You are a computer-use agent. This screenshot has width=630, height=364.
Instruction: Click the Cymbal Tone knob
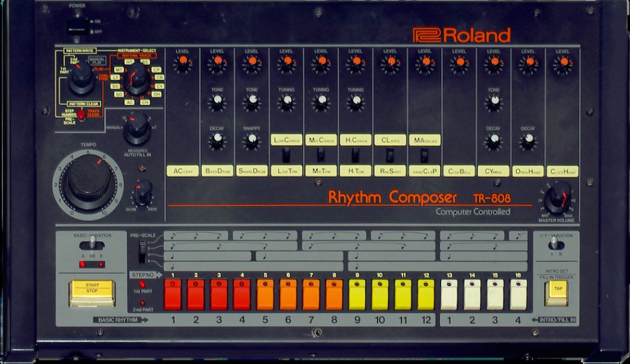pyautogui.click(x=494, y=101)
